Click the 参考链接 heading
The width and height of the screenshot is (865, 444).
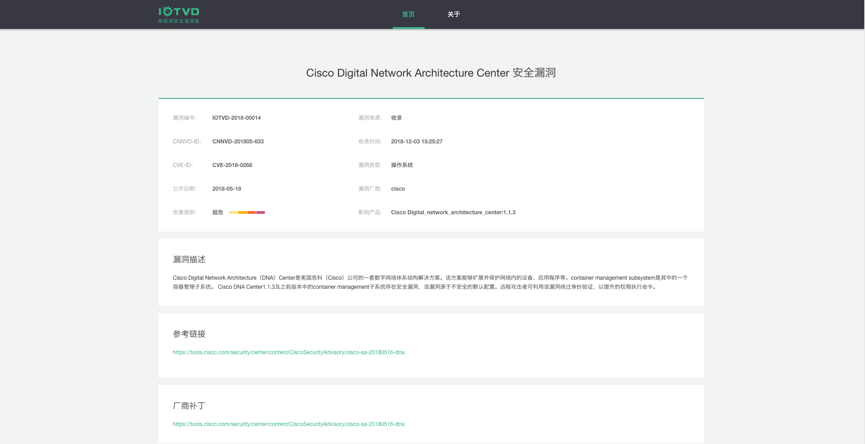pyautogui.click(x=189, y=334)
